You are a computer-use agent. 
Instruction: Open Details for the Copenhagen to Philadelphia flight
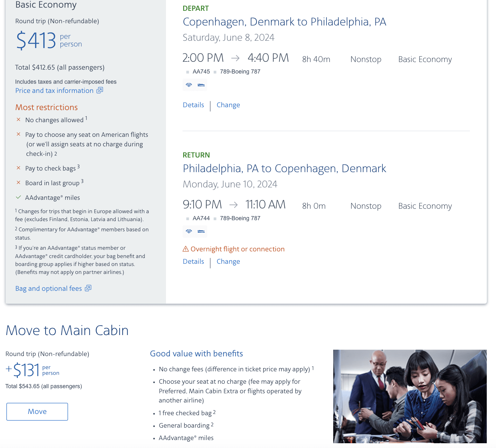tap(193, 105)
